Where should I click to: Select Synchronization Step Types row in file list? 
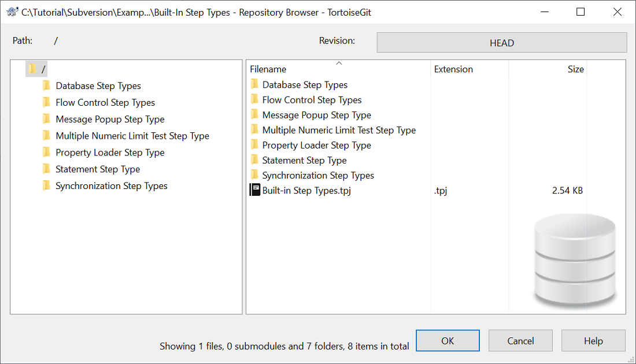point(318,175)
